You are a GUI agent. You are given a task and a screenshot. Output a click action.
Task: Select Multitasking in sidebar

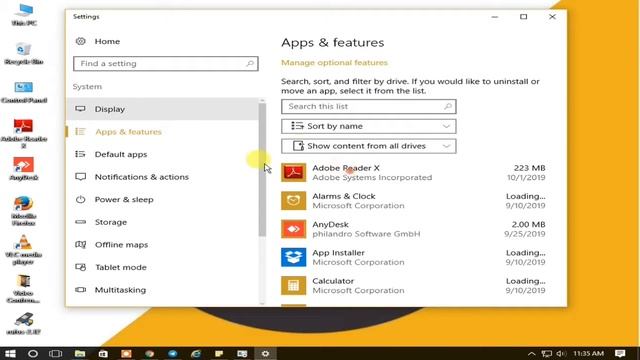(162, 290)
